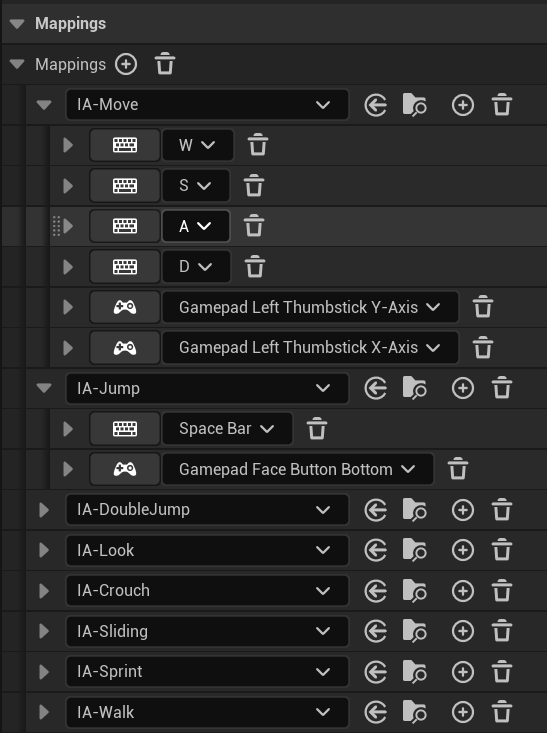Open the Space Bar key dropdown
547x733 pixels.
coord(227,429)
